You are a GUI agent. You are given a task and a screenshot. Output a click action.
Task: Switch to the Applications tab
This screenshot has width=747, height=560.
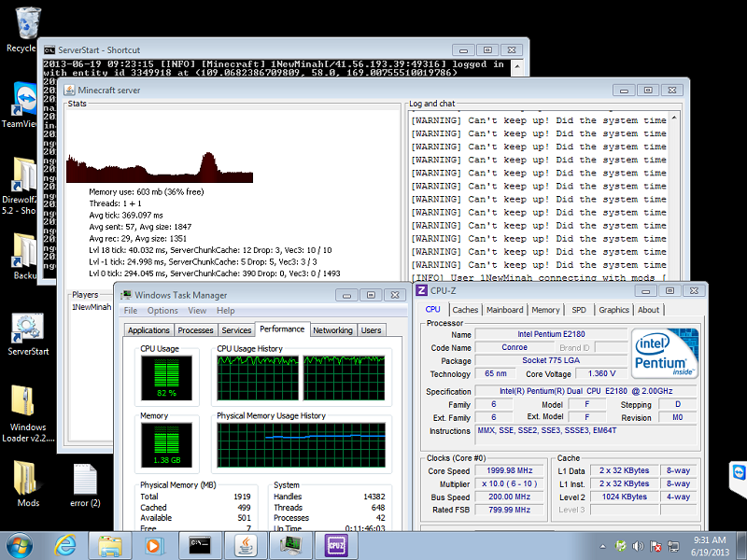click(148, 330)
